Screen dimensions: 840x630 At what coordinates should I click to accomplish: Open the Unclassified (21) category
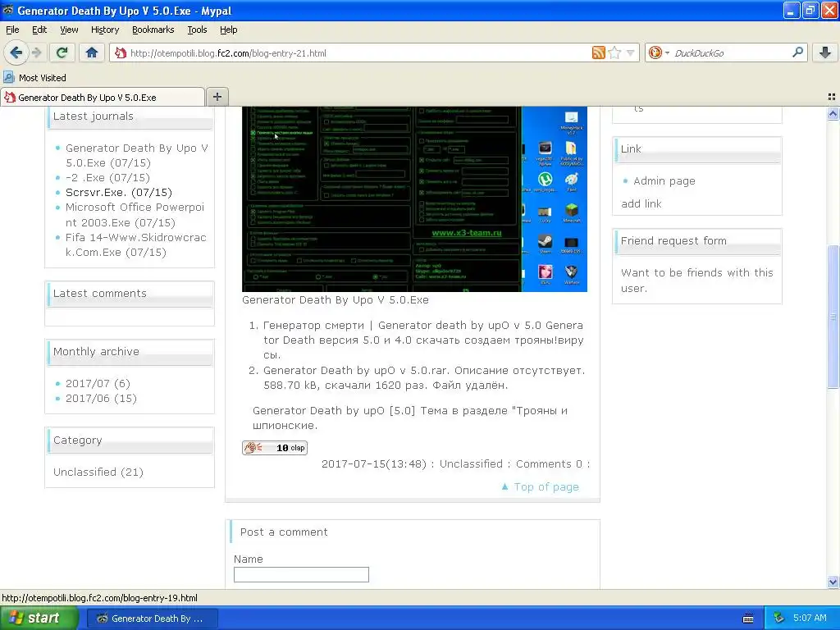pyautogui.click(x=98, y=472)
